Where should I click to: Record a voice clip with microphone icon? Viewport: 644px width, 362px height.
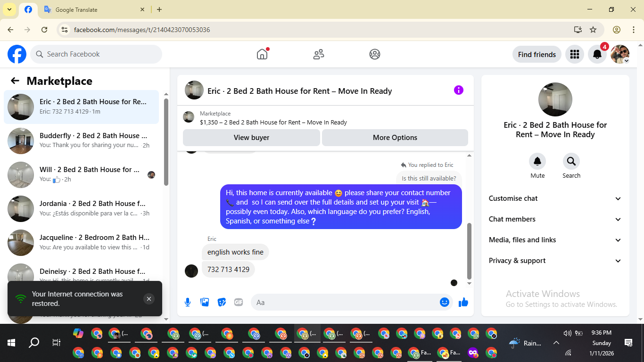pos(188,302)
